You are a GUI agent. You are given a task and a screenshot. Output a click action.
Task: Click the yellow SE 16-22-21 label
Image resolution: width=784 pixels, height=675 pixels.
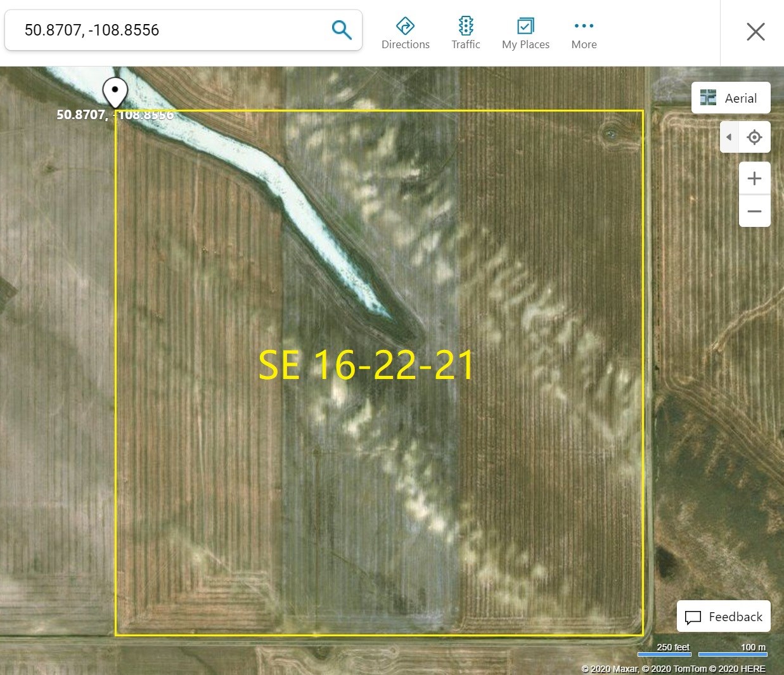366,365
